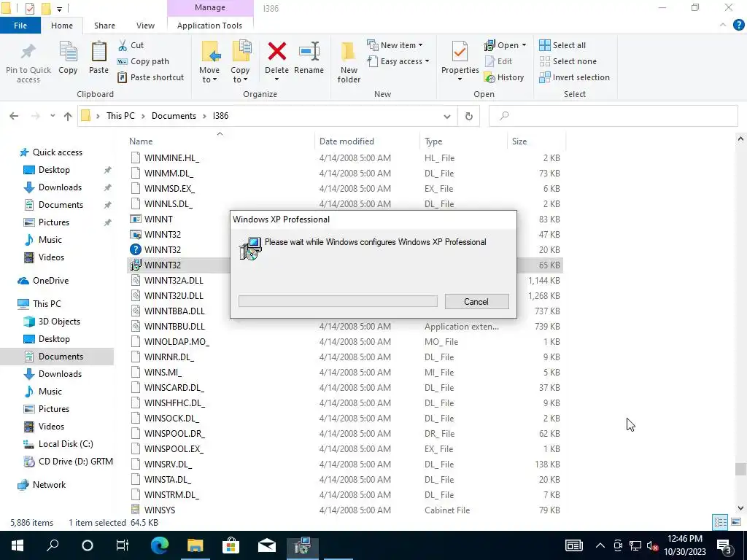Click the vertical scrollbar thumb
The image size is (747, 560).
(740, 469)
